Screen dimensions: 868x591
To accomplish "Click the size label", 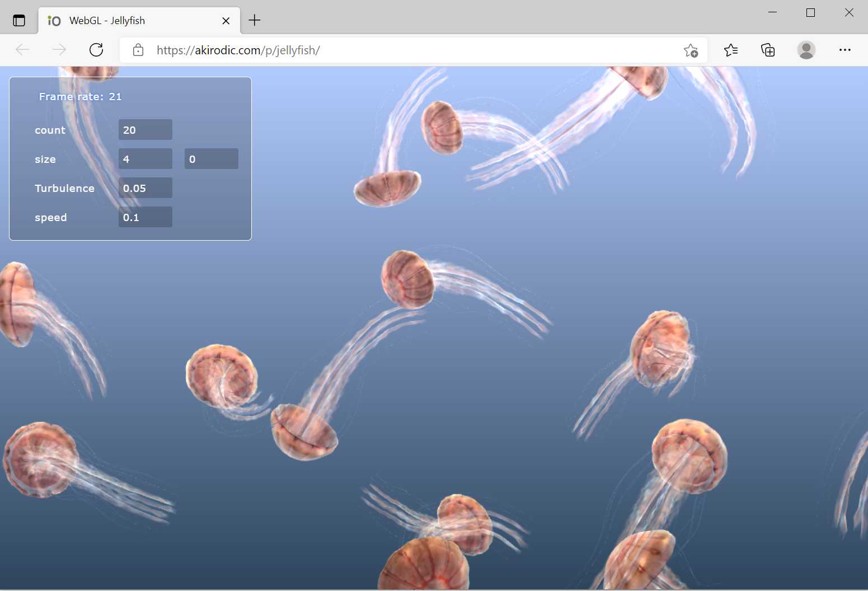I will 45,160.
